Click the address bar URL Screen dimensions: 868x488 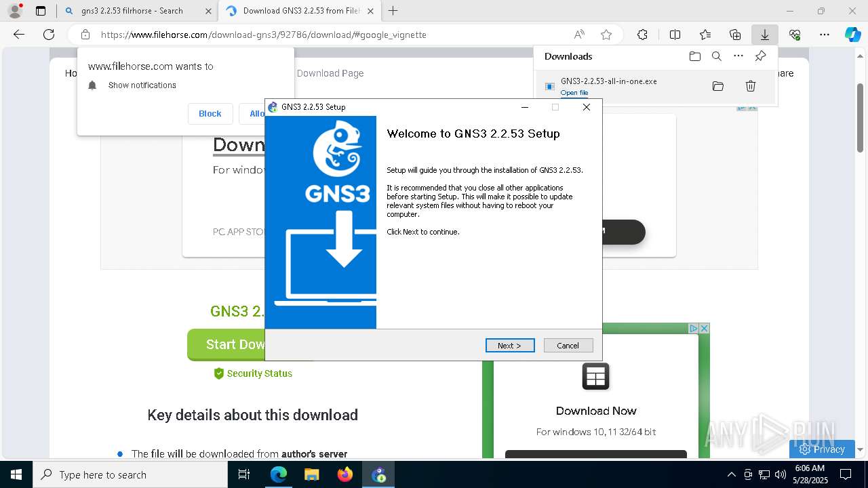(263, 35)
